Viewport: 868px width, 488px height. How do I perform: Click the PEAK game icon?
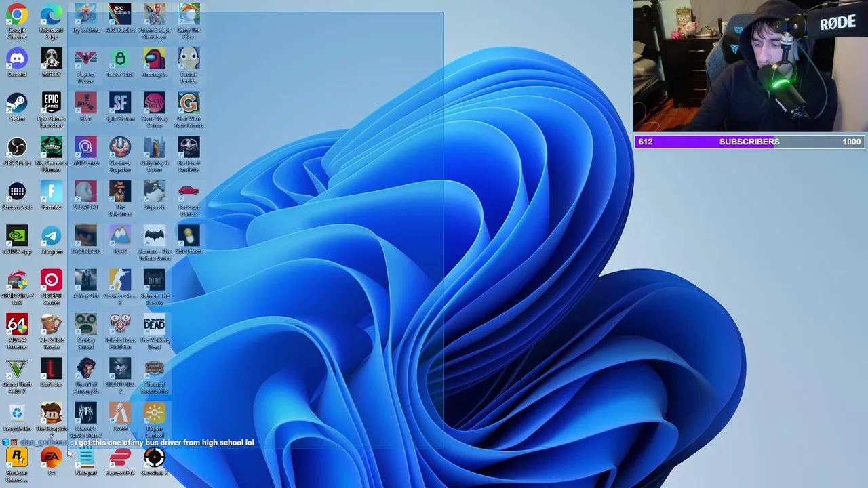(120, 239)
